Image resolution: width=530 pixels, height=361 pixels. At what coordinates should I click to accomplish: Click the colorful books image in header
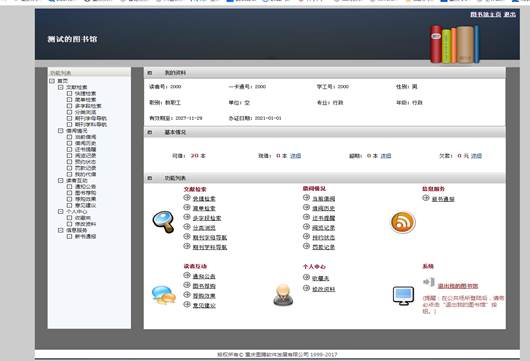(x=455, y=44)
